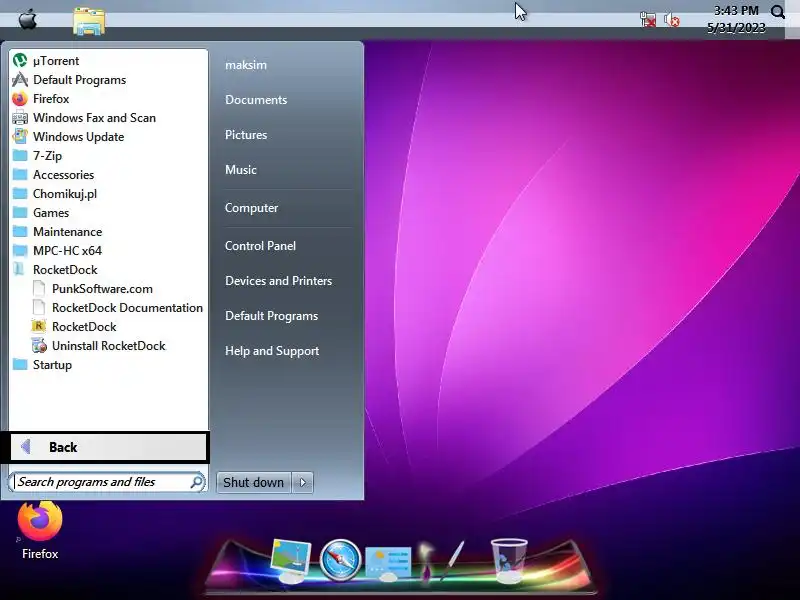
Task: Open the search magnifier in top bar
Action: pos(778,12)
